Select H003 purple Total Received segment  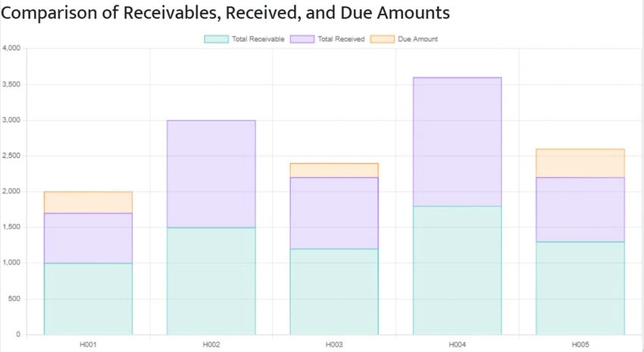point(334,213)
